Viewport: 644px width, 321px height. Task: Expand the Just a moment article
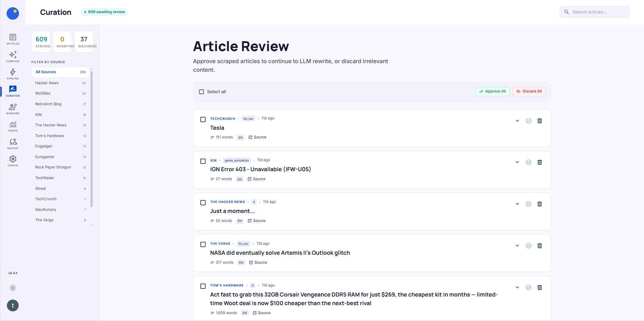(517, 204)
